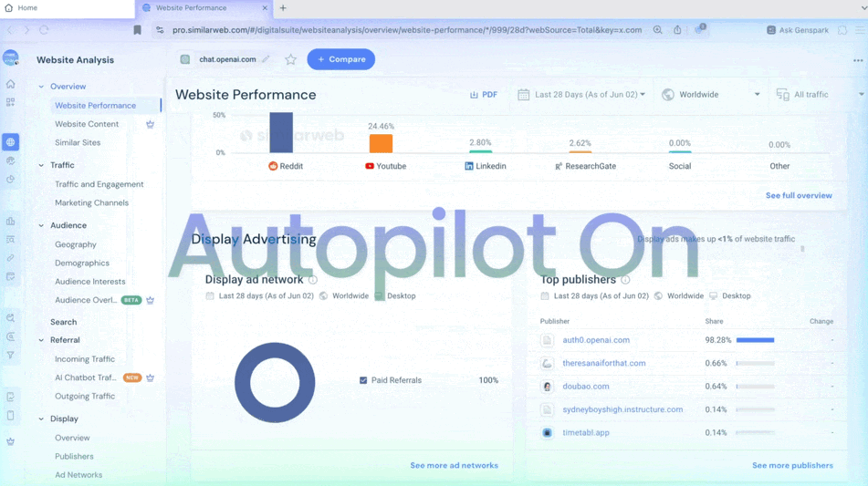Click the browser reload icon
This screenshot has width=868, height=486.
44,30
